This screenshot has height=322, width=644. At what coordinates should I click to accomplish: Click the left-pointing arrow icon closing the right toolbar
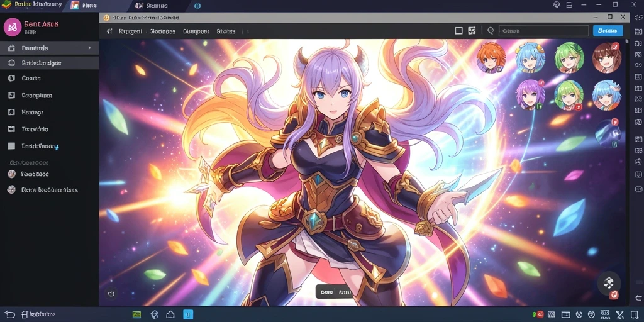tap(638, 297)
